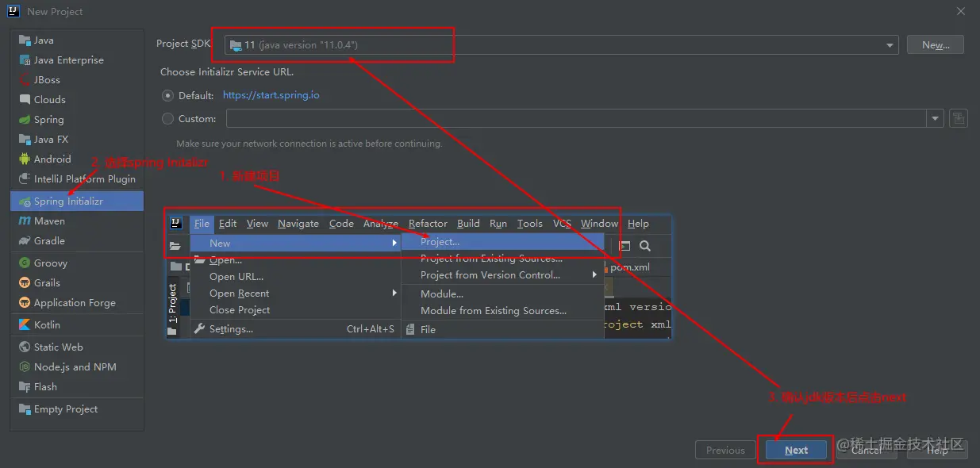
Task: Choose Project from Existing Sources...
Action: pos(502,259)
